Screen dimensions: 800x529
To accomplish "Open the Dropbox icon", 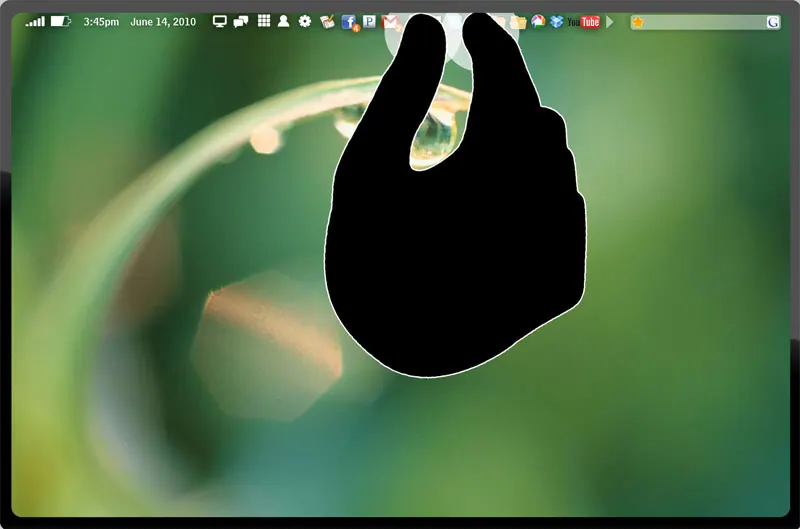I will 557,22.
